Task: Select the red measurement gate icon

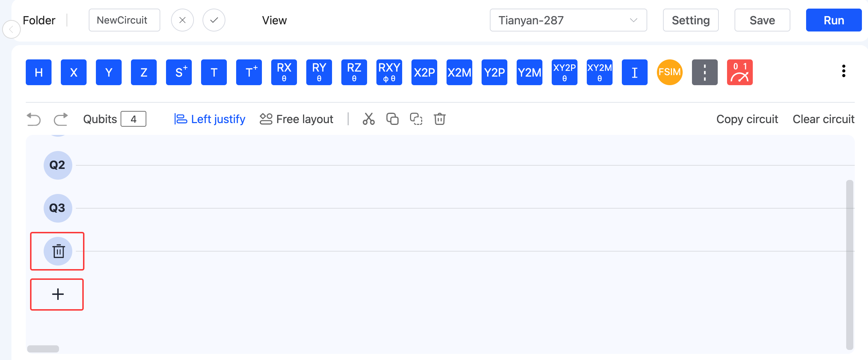Action: click(740, 72)
